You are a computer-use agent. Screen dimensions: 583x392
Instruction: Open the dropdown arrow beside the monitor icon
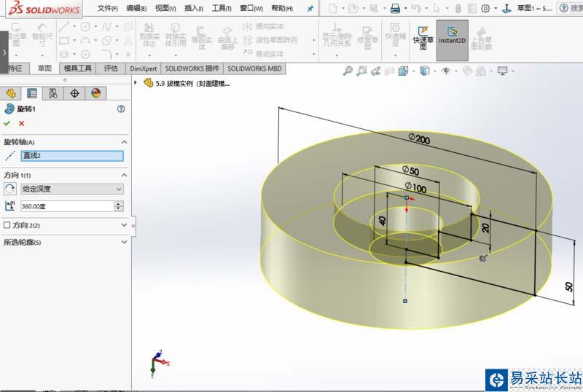point(512,71)
